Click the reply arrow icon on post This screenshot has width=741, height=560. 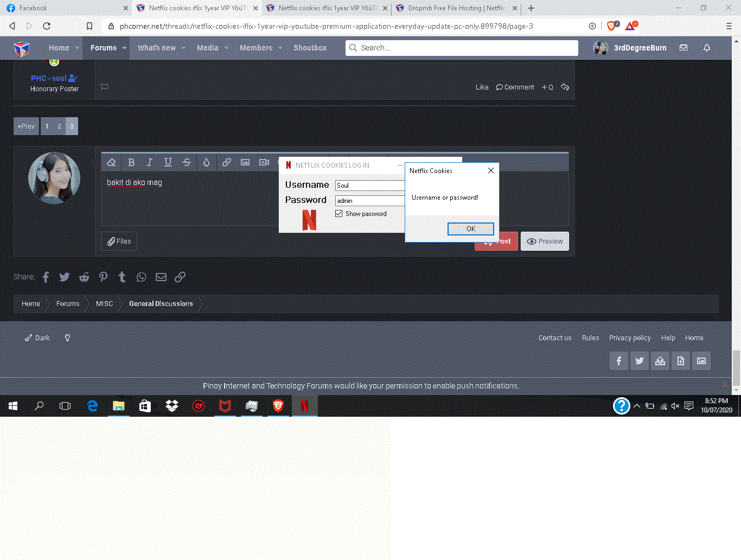(565, 87)
